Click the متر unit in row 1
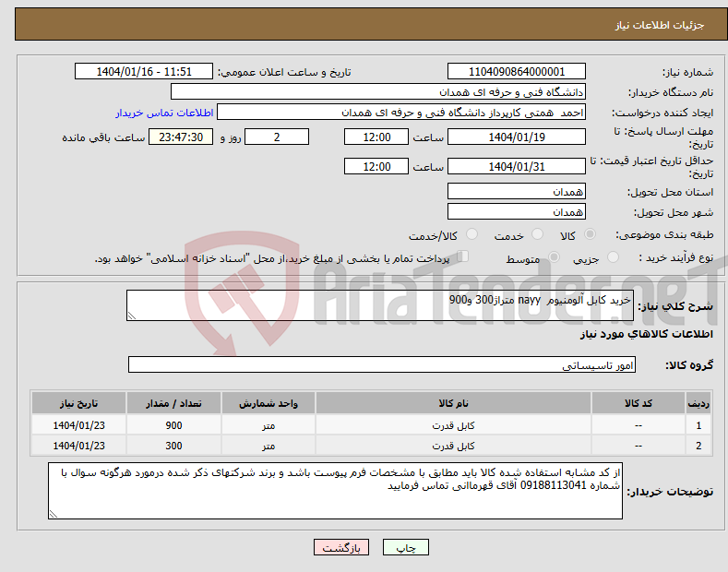This screenshot has width=728, height=572. [x=269, y=425]
